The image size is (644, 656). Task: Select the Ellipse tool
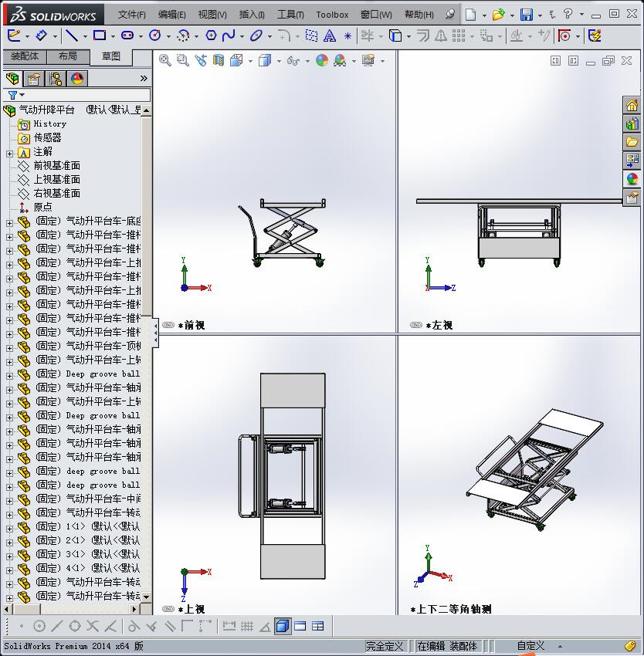pos(256,36)
